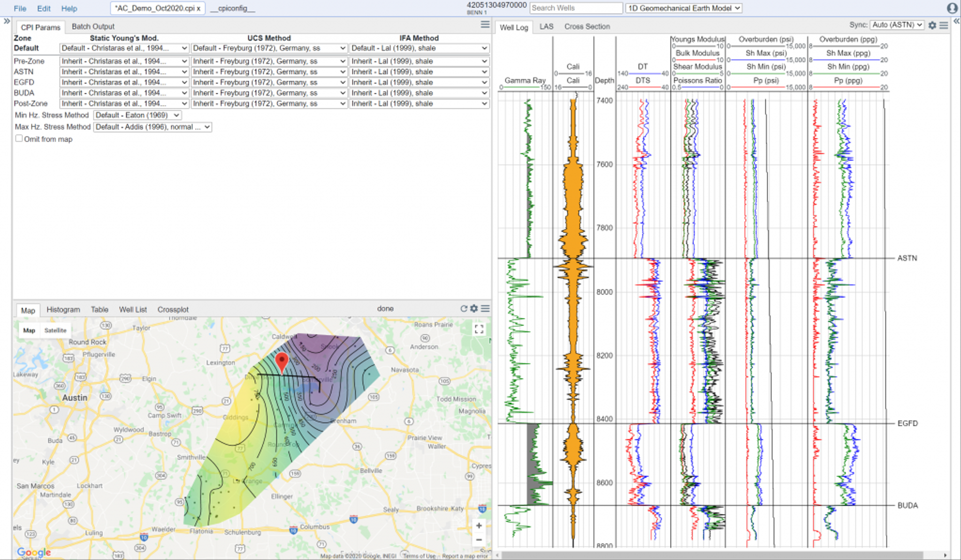Zoom in on the map
Viewport: 961px width, 560px height.
click(479, 526)
